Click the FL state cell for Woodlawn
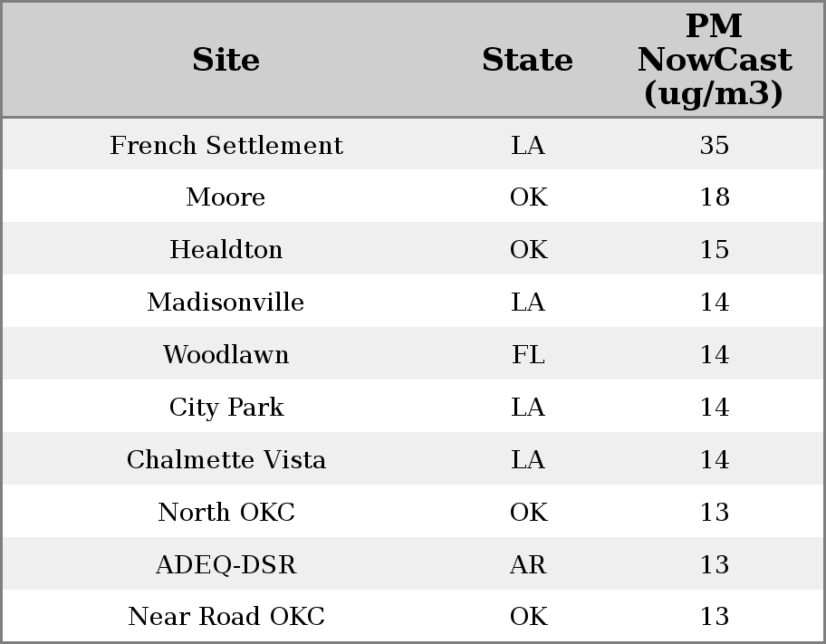 [x=528, y=355]
